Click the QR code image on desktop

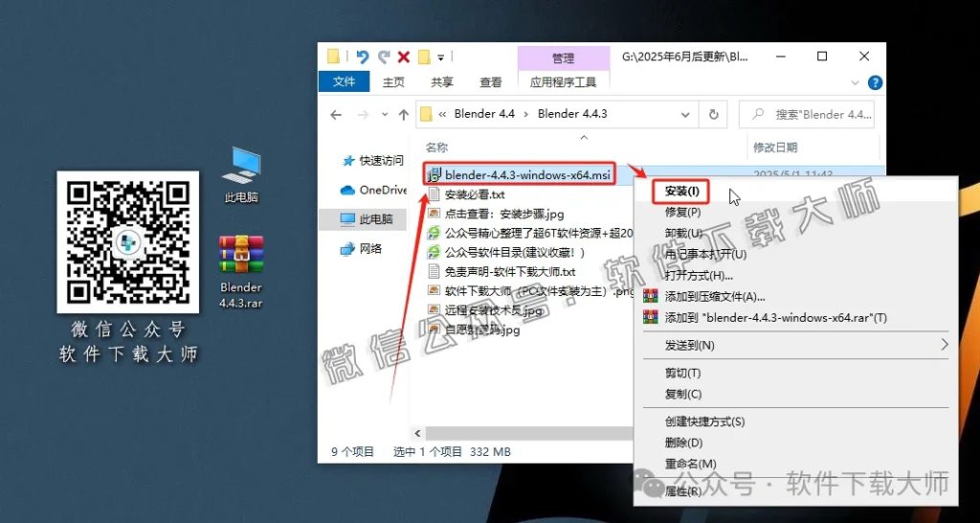point(128,242)
